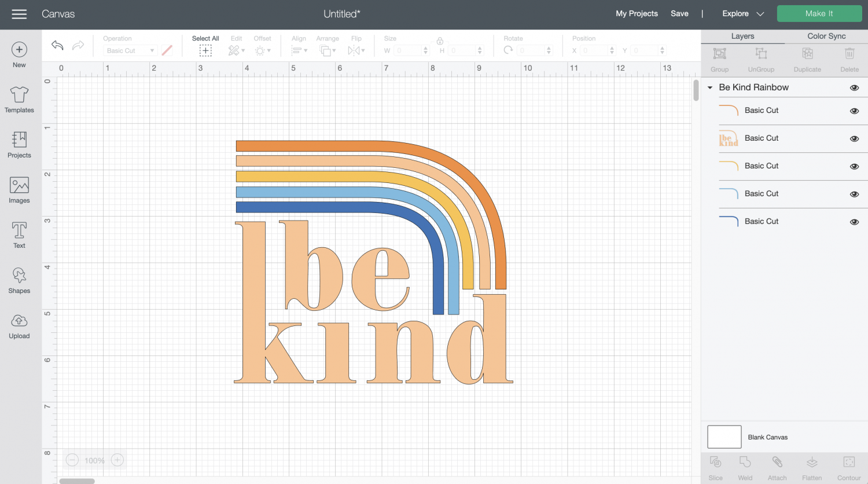Click the X position stepper arrows
The height and width of the screenshot is (484, 868).
pos(612,51)
